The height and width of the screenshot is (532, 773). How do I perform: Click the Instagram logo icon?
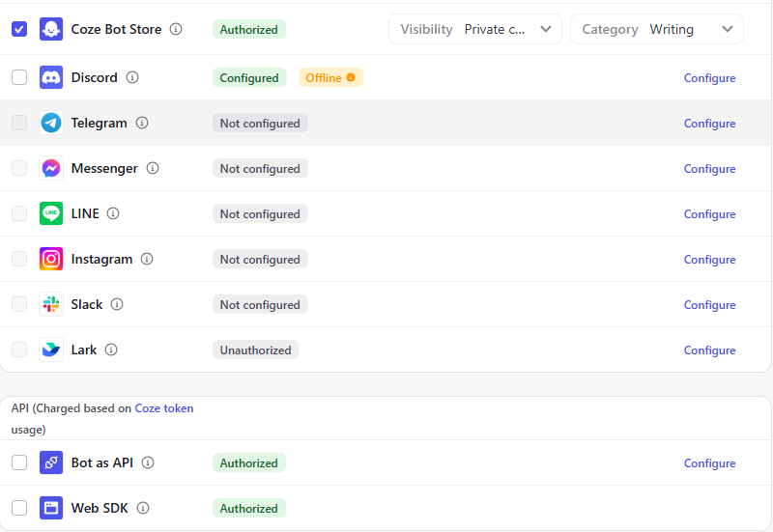point(51,259)
